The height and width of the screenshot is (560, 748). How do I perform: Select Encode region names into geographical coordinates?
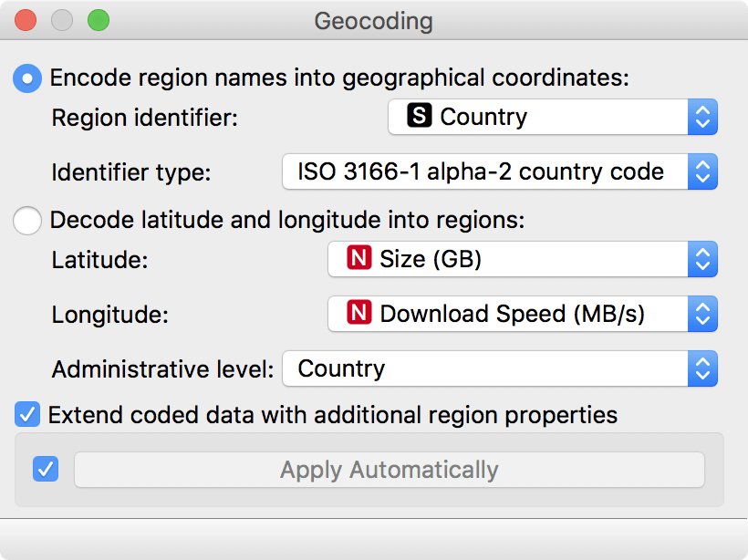click(27, 78)
